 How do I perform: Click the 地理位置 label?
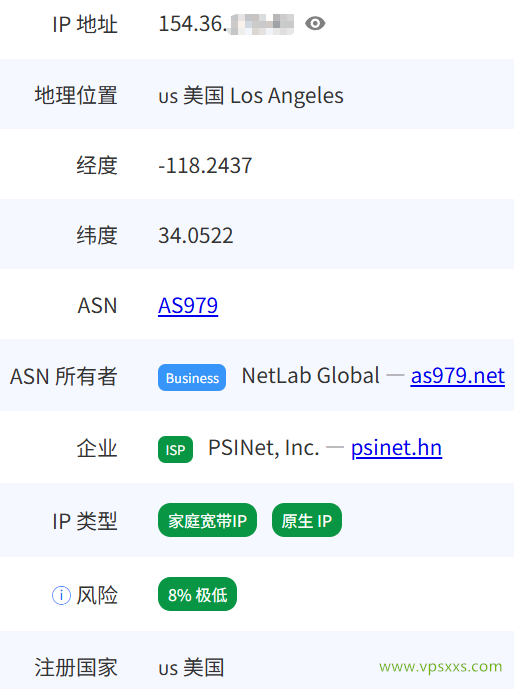pos(76,95)
